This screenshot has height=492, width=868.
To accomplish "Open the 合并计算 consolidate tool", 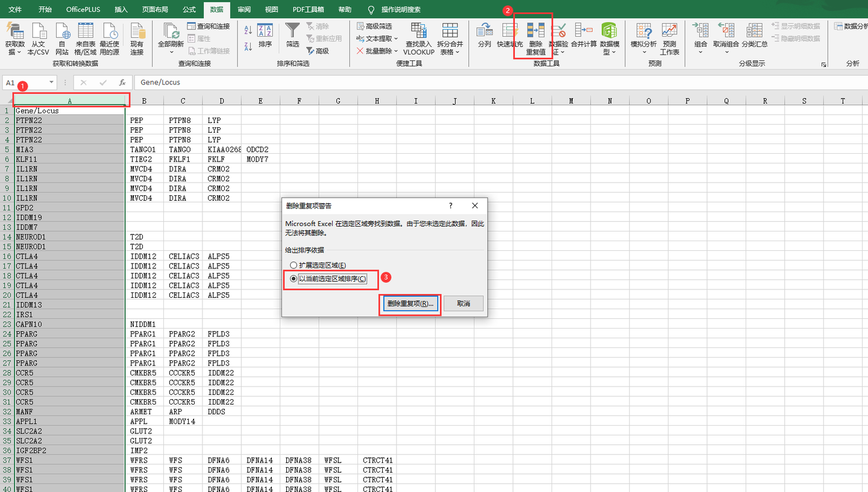I will tap(583, 36).
